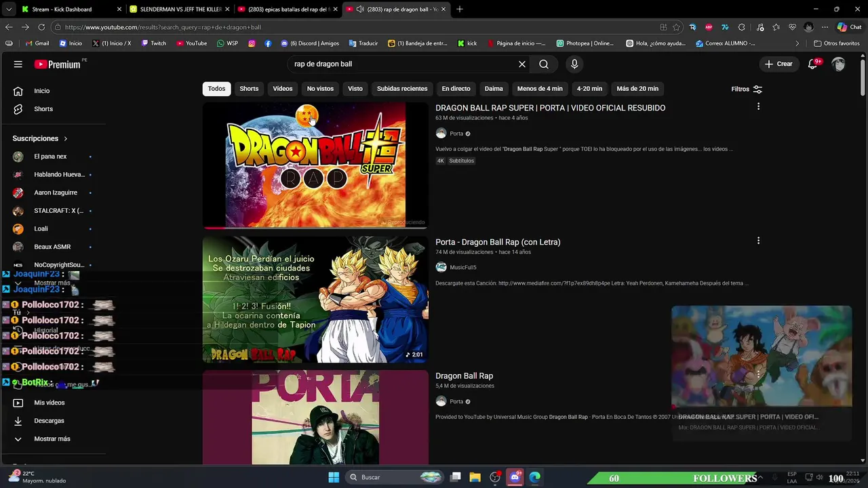Image resolution: width=868 pixels, height=488 pixels.
Task: Select the En directo filter chip
Action: pos(456,89)
